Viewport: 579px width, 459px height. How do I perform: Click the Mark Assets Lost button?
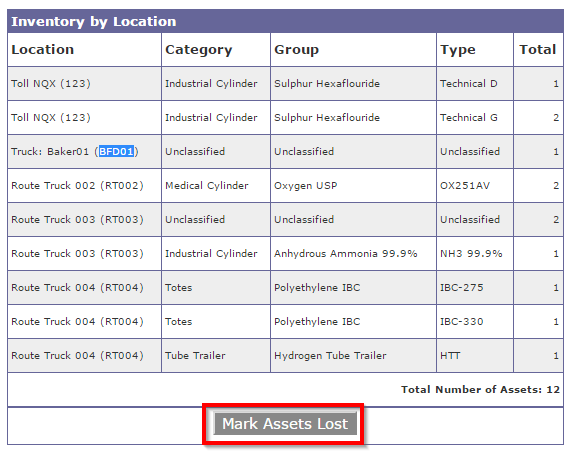[x=285, y=424]
